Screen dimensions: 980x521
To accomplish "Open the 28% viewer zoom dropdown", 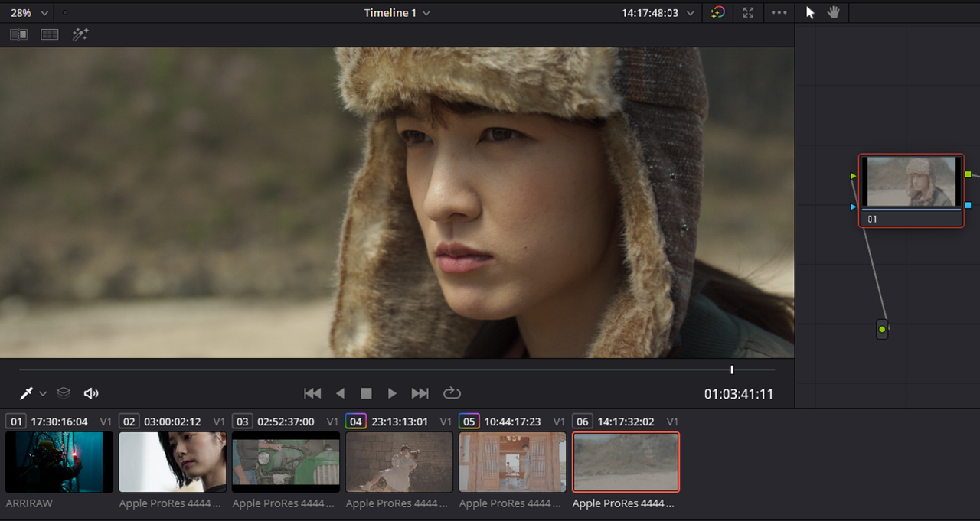I will point(30,12).
